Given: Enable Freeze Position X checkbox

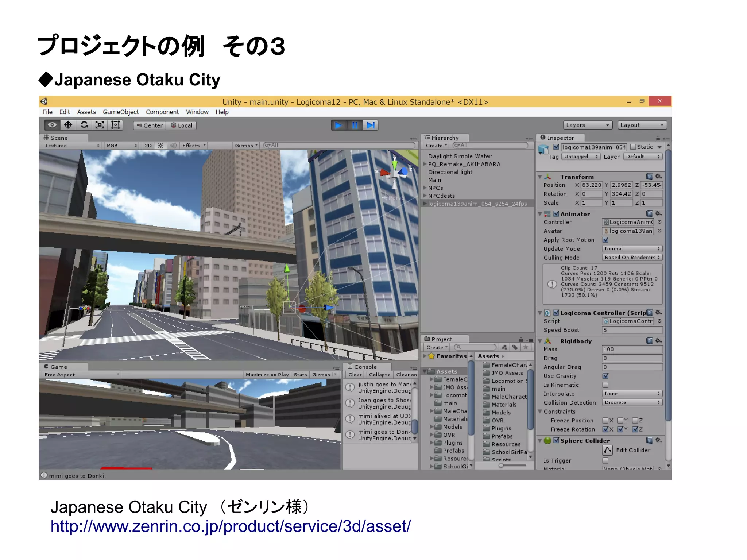Looking at the screenshot, I should coord(605,421).
